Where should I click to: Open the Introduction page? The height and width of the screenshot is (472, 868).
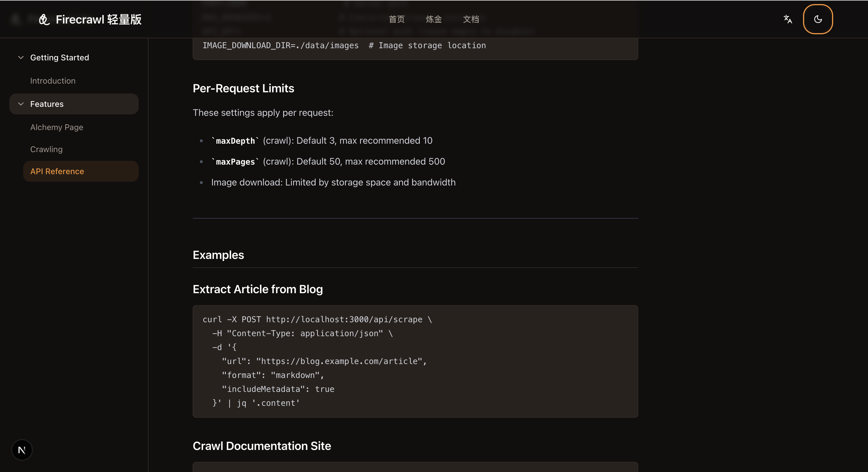tap(53, 81)
